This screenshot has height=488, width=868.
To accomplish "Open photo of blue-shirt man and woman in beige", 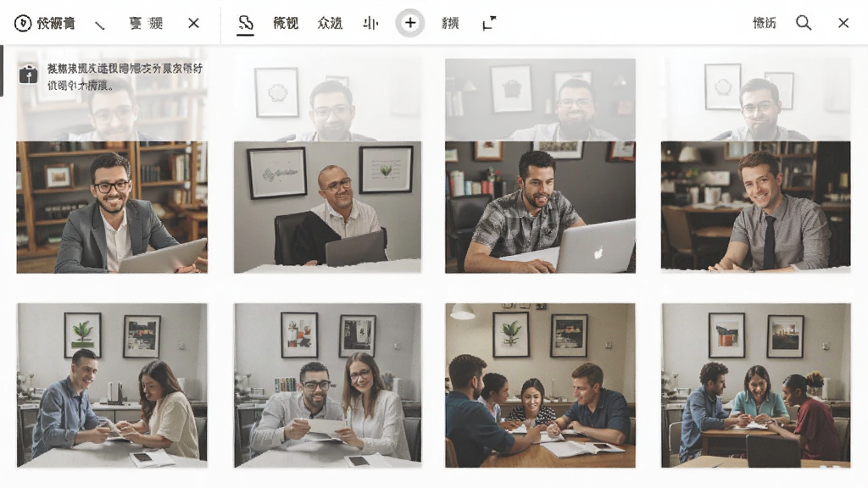I will click(x=112, y=385).
